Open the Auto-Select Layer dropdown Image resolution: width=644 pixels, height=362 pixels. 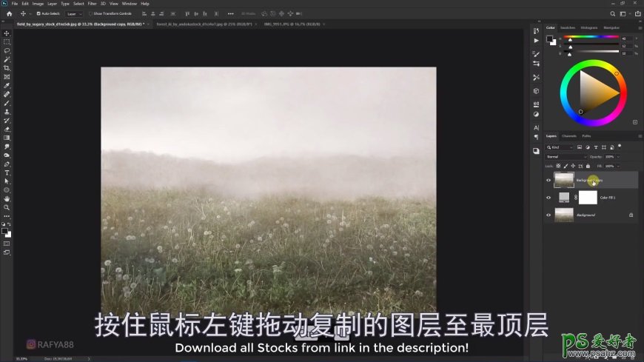pos(74,14)
